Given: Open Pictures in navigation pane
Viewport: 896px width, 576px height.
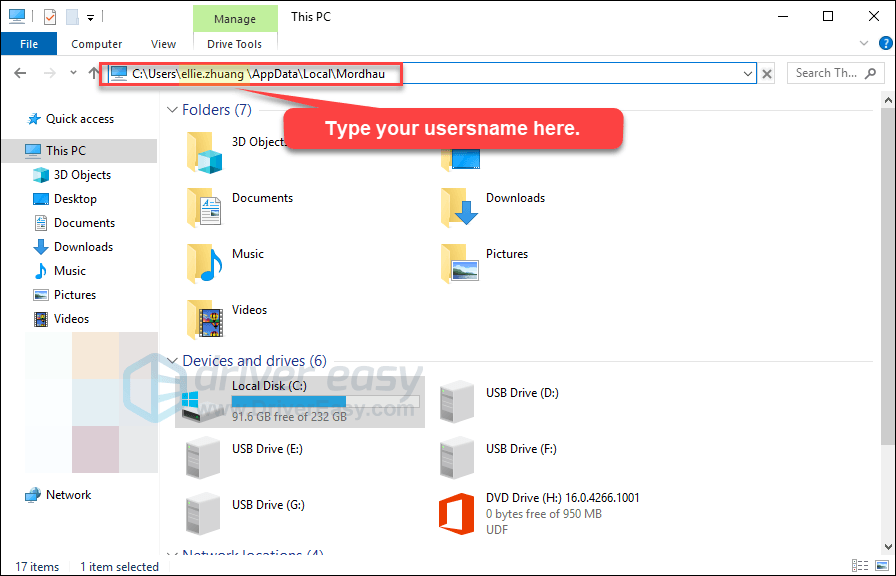Looking at the screenshot, I should (x=74, y=295).
